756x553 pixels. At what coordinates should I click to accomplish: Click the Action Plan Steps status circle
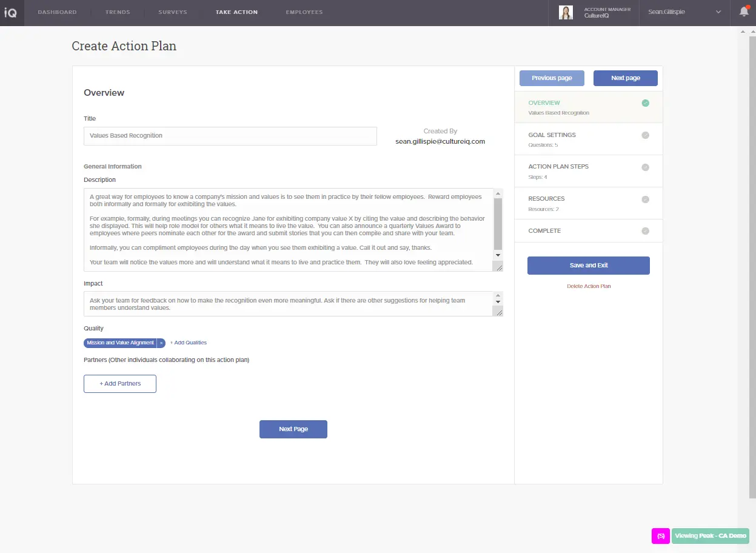[645, 167]
